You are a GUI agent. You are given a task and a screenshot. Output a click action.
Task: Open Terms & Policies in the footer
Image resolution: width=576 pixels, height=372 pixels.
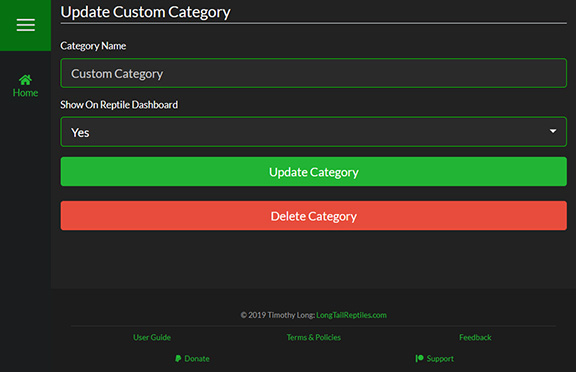pyautogui.click(x=313, y=337)
